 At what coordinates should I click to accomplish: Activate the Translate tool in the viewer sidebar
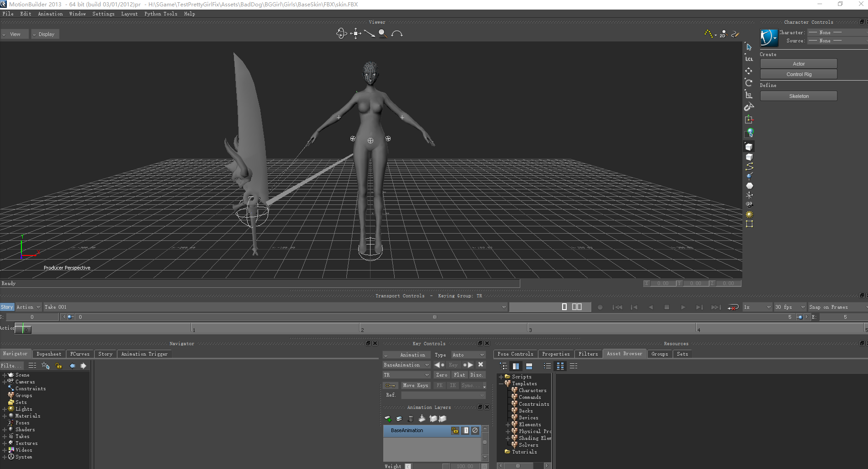pyautogui.click(x=749, y=71)
